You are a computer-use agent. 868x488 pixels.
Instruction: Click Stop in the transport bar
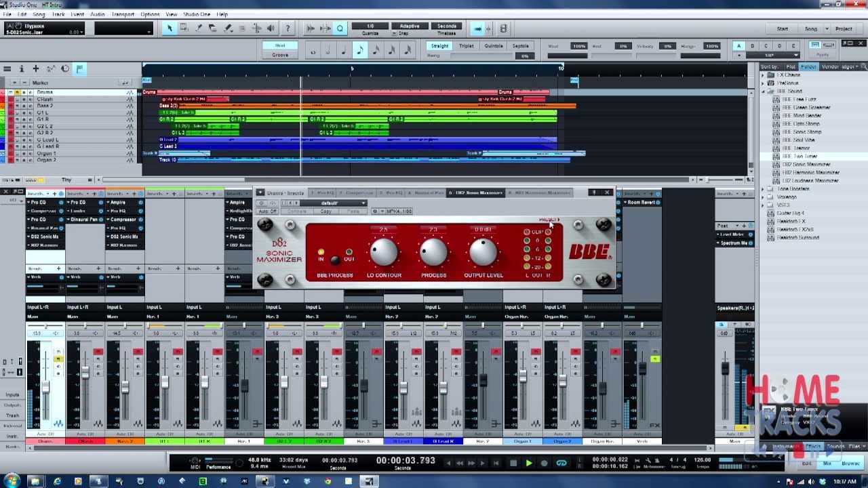513,463
